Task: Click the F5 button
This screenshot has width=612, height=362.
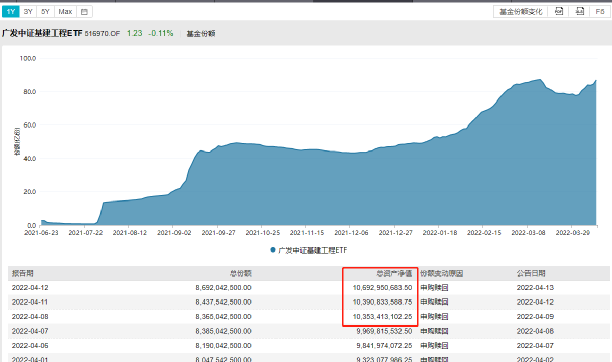Action: tap(600, 11)
